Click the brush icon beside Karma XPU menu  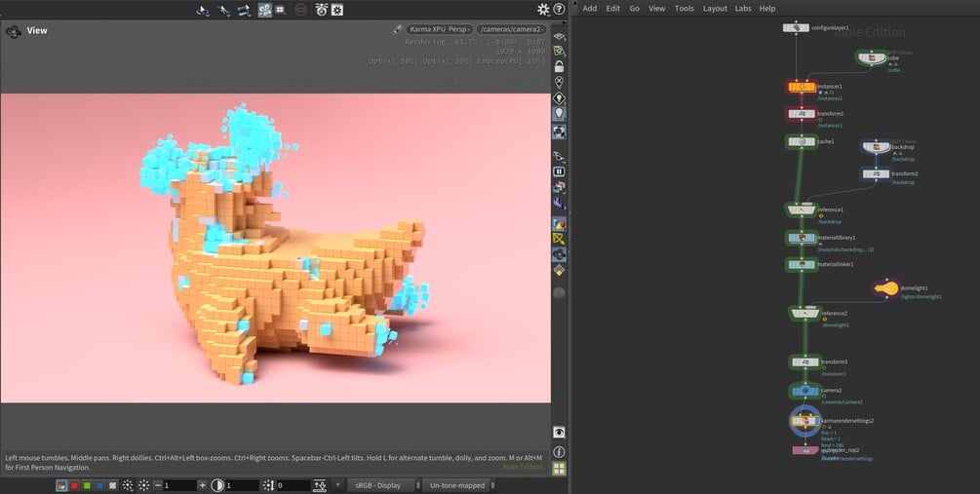pos(397,29)
